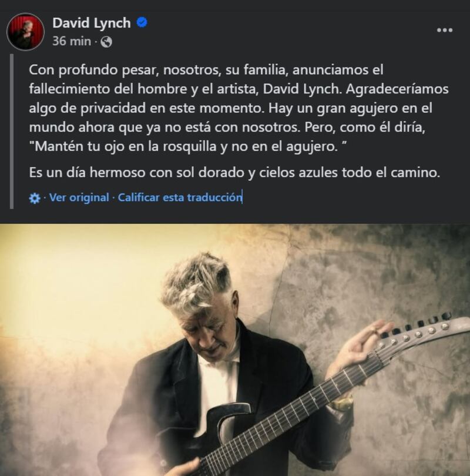The height and width of the screenshot is (476, 470).
Task: Click the paragraph starting Con profundo pesar
Action: coord(239,108)
